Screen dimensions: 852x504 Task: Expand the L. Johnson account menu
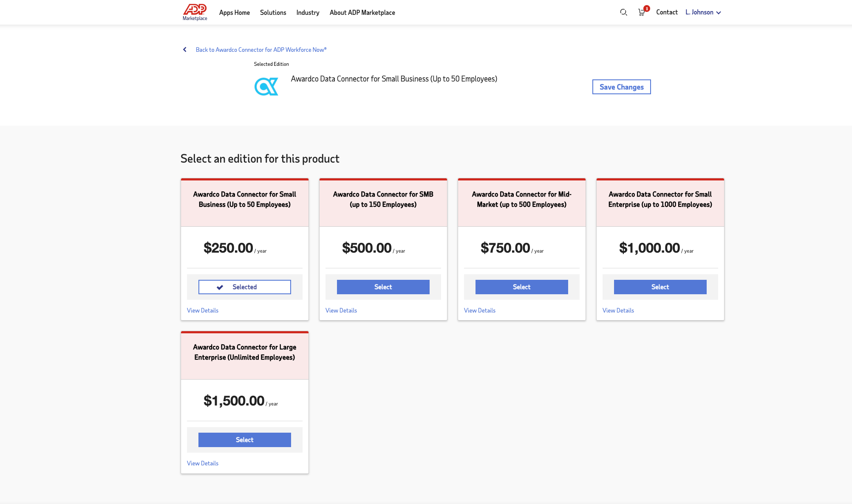[703, 12]
